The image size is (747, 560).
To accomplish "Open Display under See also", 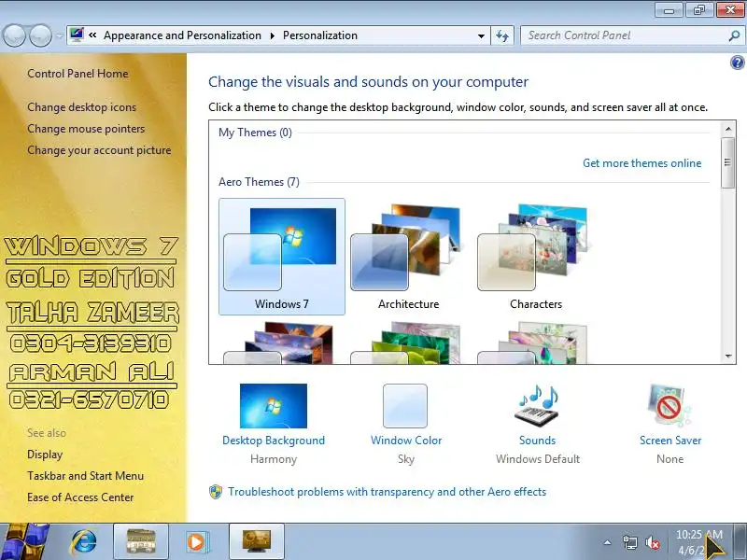I will tap(45, 455).
